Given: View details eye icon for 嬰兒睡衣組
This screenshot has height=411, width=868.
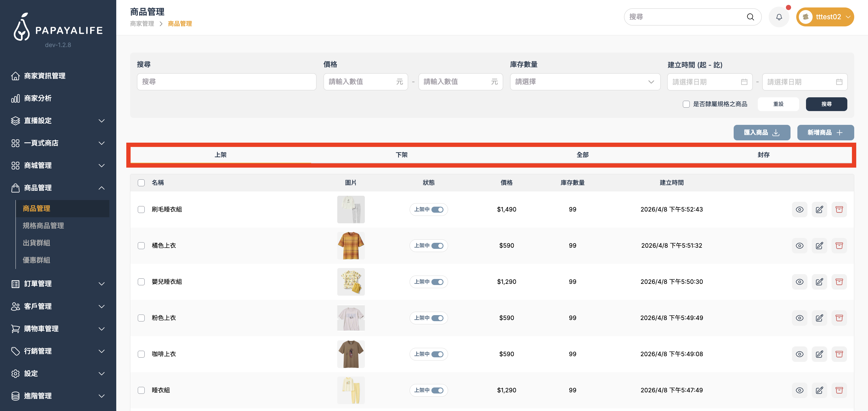Looking at the screenshot, I should pyautogui.click(x=799, y=282).
